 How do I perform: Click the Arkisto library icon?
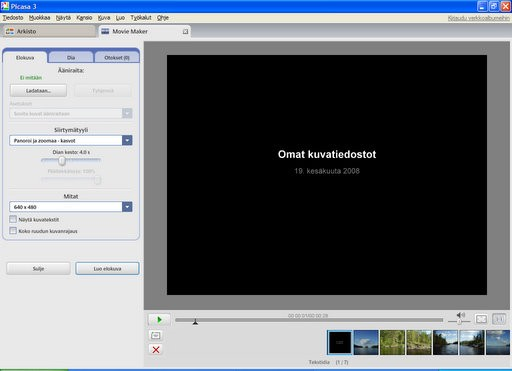click(10, 31)
